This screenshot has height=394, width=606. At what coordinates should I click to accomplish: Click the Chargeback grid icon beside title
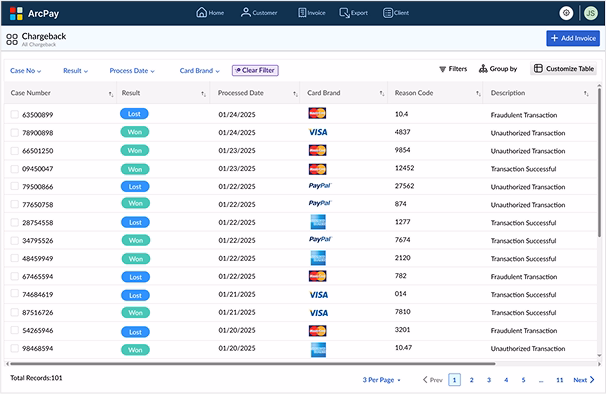pos(12,39)
